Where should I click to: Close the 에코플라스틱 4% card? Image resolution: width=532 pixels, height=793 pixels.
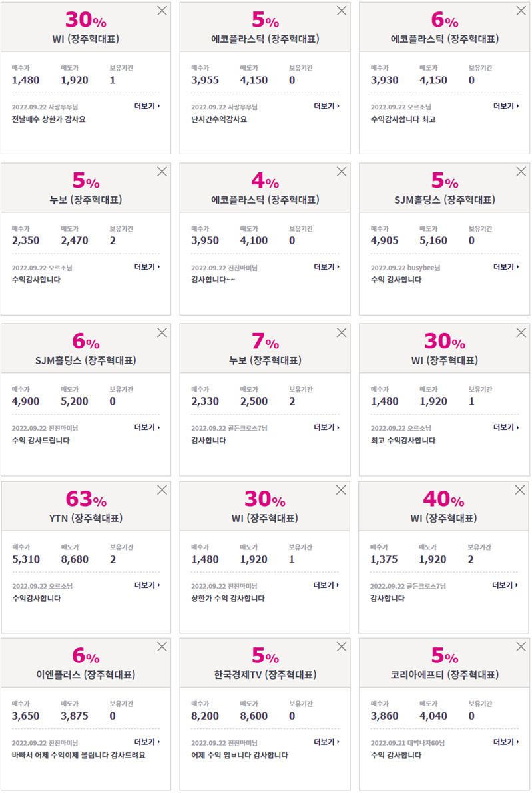[342, 171]
